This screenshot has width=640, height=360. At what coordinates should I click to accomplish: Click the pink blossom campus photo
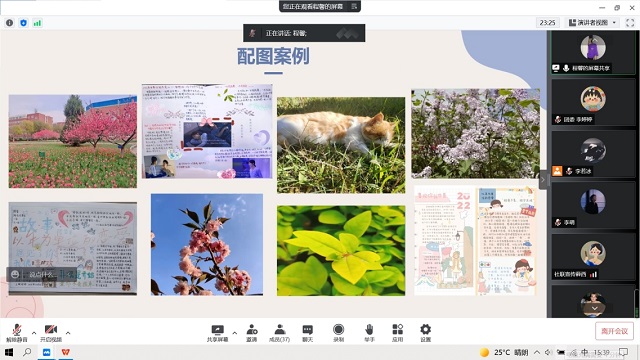[73, 141]
